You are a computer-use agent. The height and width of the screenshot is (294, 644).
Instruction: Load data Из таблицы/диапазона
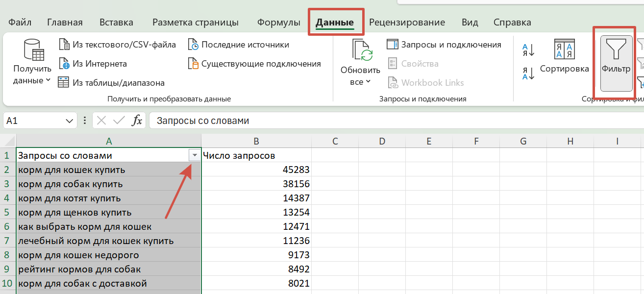click(111, 83)
